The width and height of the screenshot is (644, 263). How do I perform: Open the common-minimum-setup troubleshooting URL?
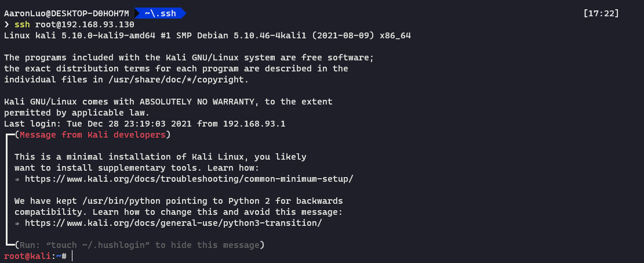pyautogui.click(x=188, y=179)
